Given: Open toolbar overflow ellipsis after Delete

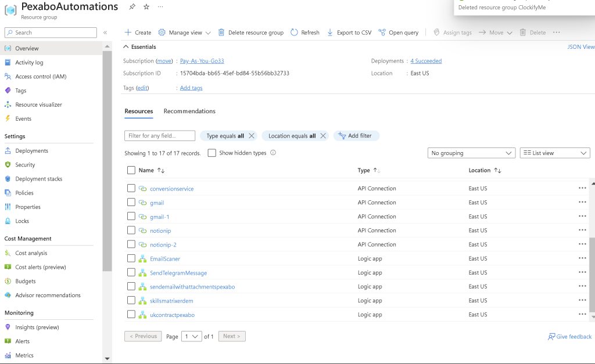Looking at the screenshot, I should (556, 33).
